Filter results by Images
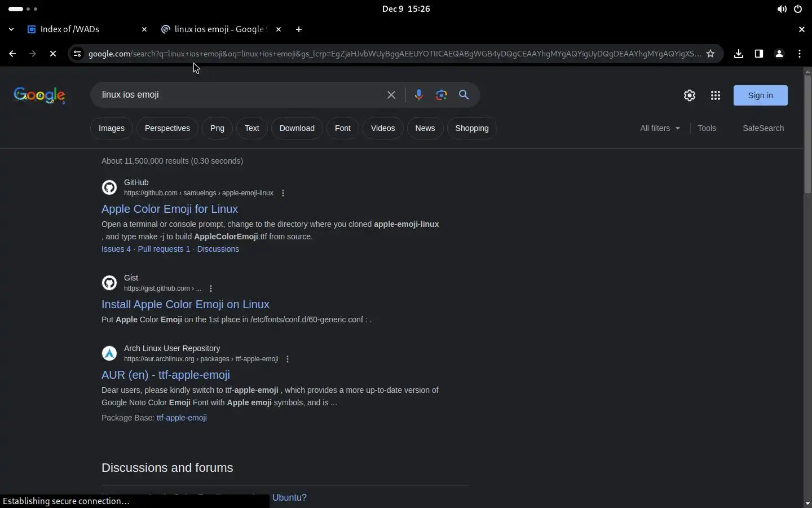This screenshot has height=508, width=812. tap(112, 128)
